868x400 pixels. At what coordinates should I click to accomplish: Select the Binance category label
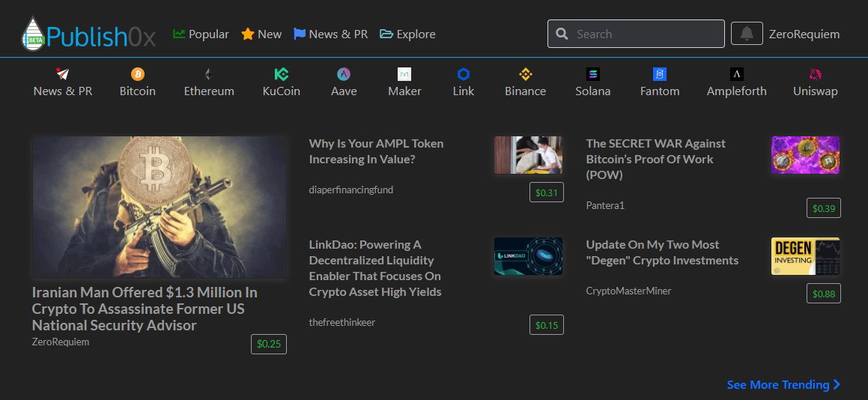525,91
